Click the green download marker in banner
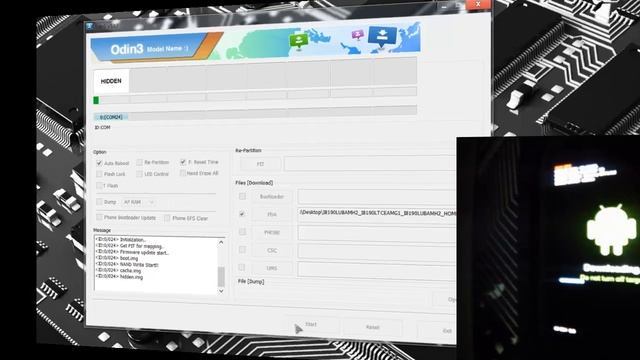 pyautogui.click(x=299, y=41)
